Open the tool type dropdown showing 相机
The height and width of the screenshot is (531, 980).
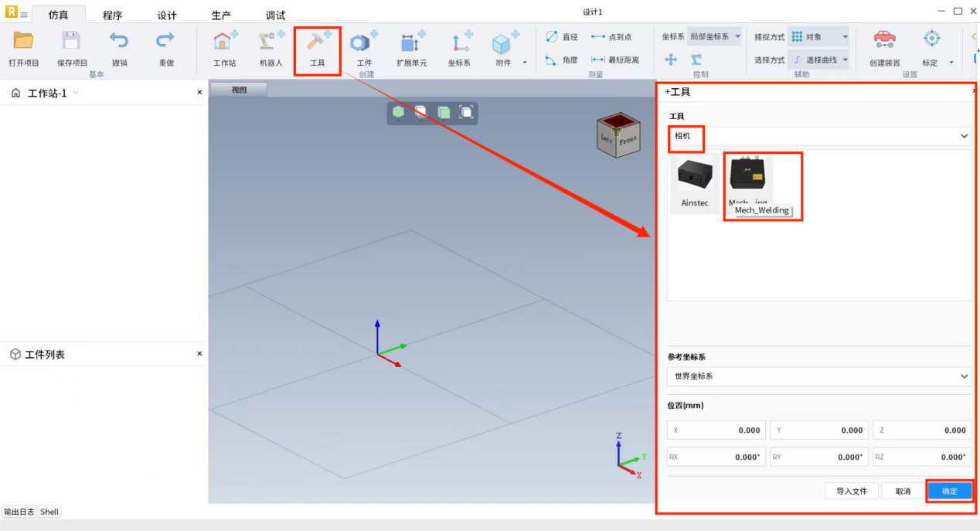818,136
